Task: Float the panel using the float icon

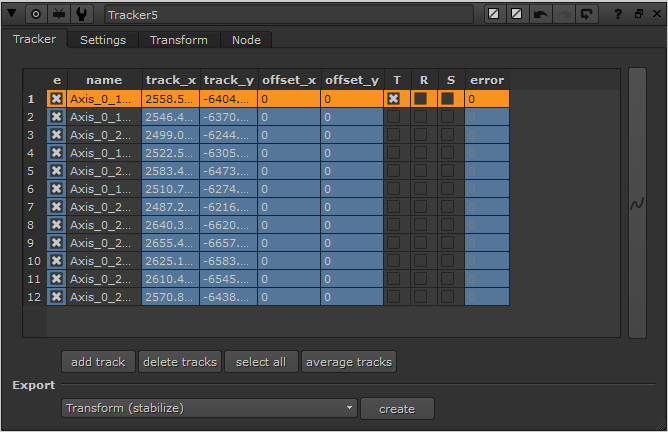Action: point(637,15)
